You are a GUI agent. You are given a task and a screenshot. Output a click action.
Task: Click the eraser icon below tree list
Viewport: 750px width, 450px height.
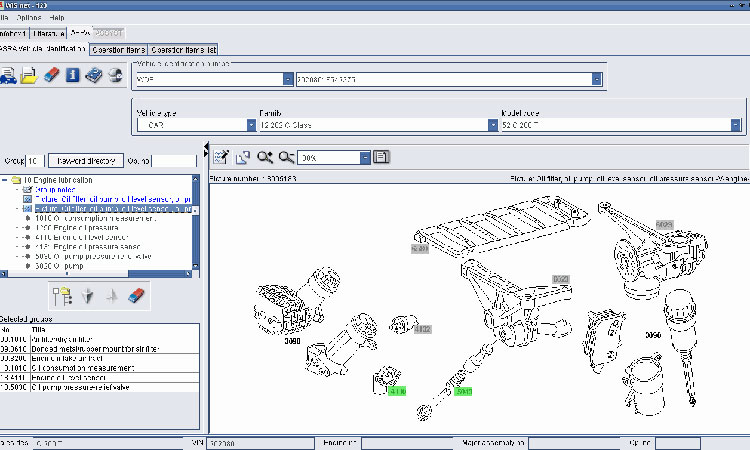click(x=137, y=295)
